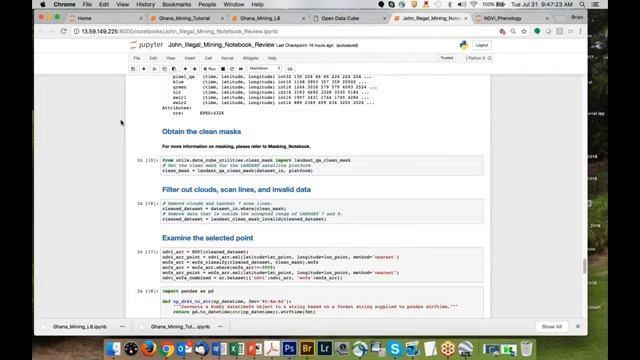640x360 pixels.
Task: Switch to the Ghana_Mining_L8 tab
Action: pyautogui.click(x=265, y=18)
